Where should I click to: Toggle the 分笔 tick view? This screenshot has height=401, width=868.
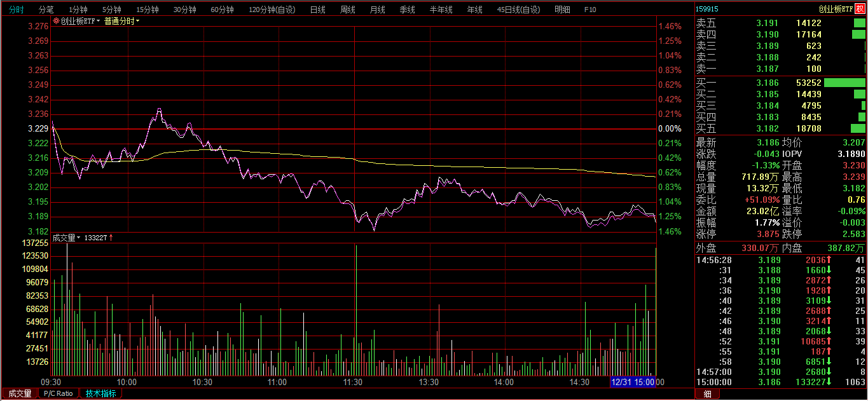[46, 10]
